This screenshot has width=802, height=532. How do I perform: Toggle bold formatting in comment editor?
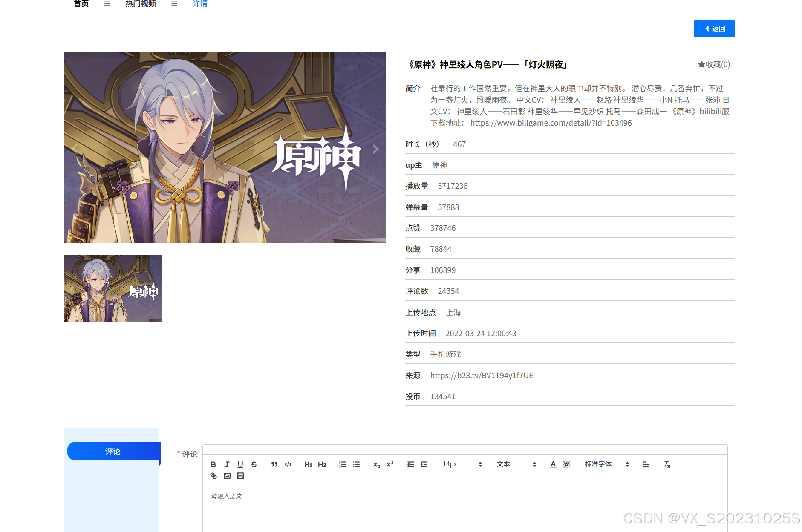pyautogui.click(x=213, y=464)
